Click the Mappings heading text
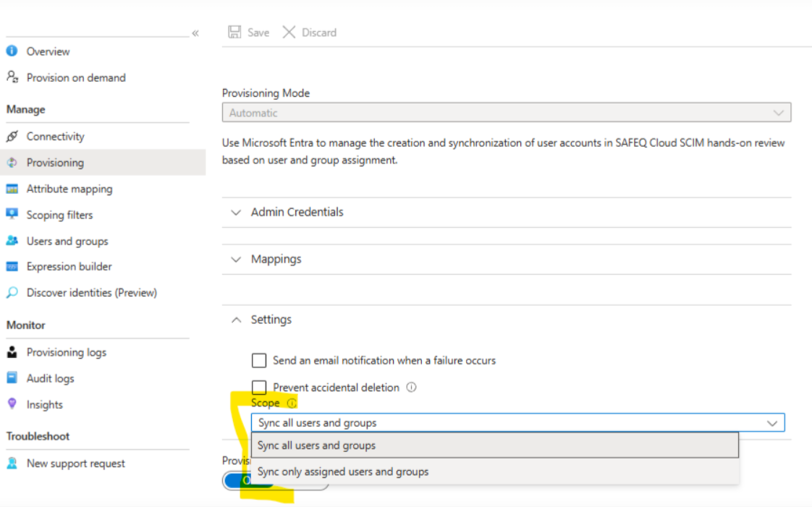 coord(276,259)
